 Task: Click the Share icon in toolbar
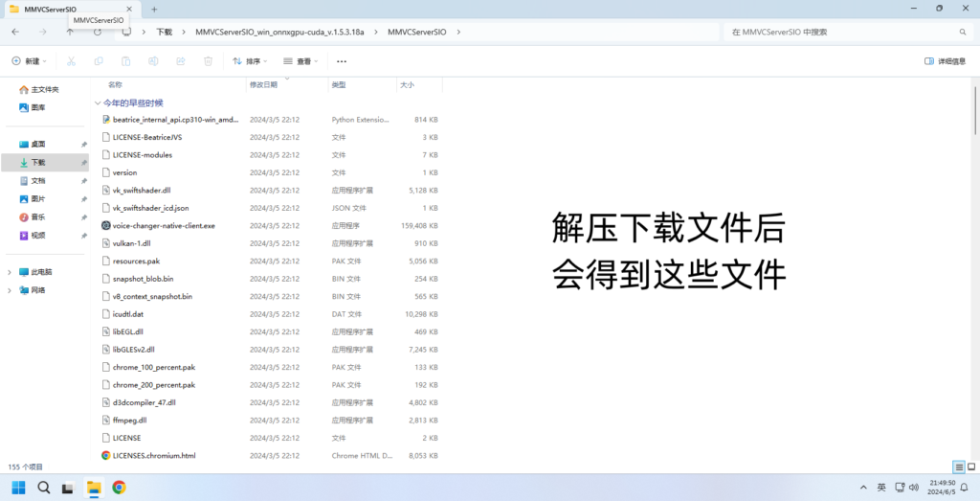pyautogui.click(x=181, y=61)
